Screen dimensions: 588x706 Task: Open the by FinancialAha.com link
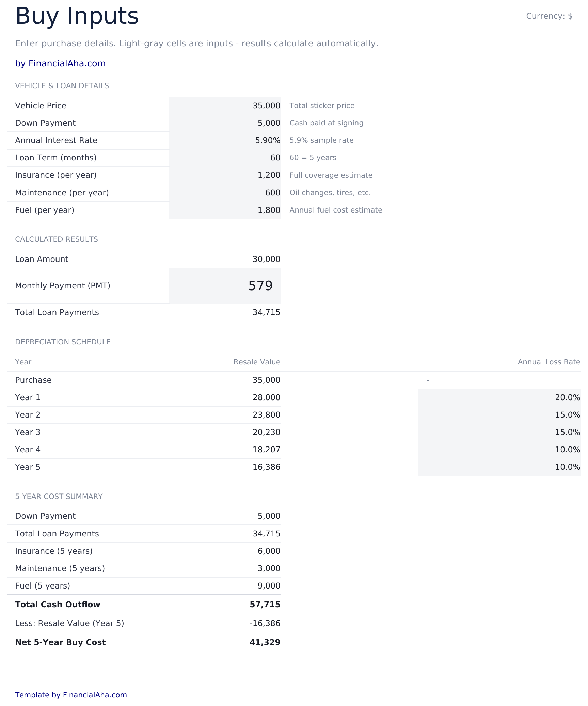(60, 64)
